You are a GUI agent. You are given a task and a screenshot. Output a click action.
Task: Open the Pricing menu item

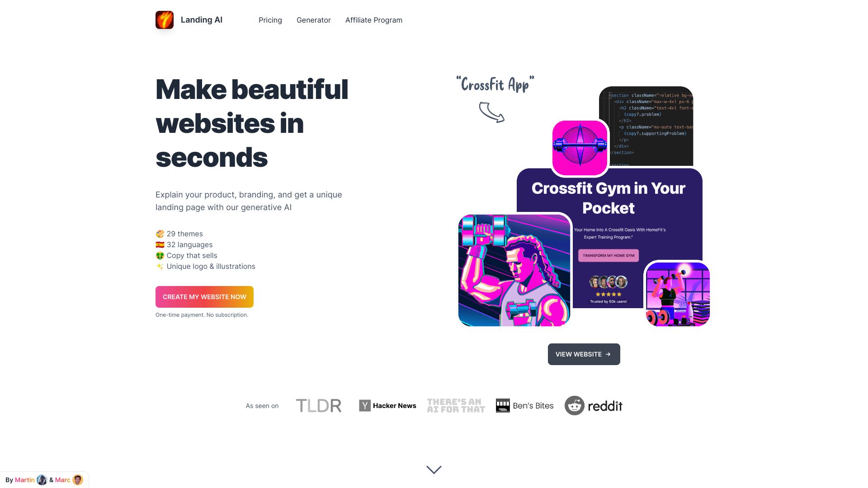point(269,20)
